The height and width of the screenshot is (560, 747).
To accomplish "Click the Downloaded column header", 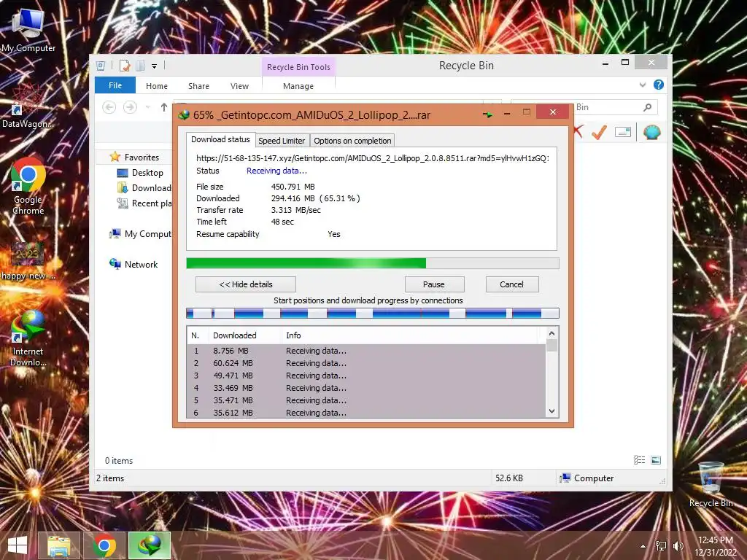I will pyautogui.click(x=245, y=335).
